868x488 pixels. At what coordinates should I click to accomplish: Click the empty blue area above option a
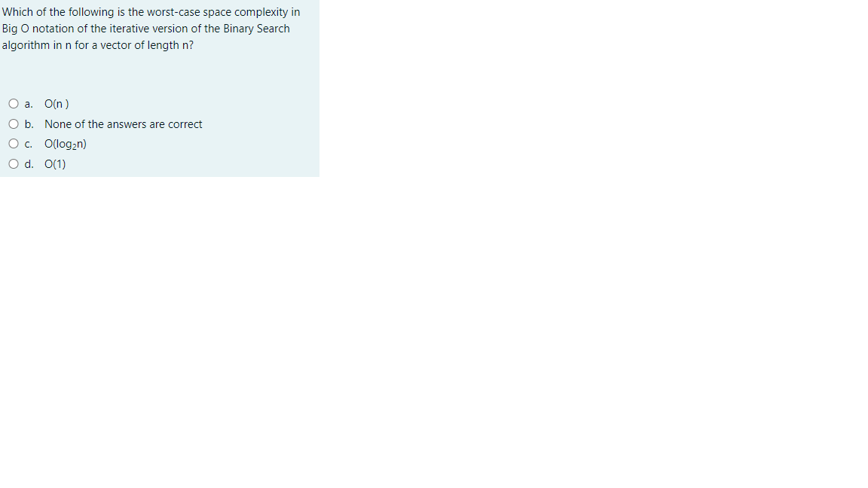coord(160,75)
